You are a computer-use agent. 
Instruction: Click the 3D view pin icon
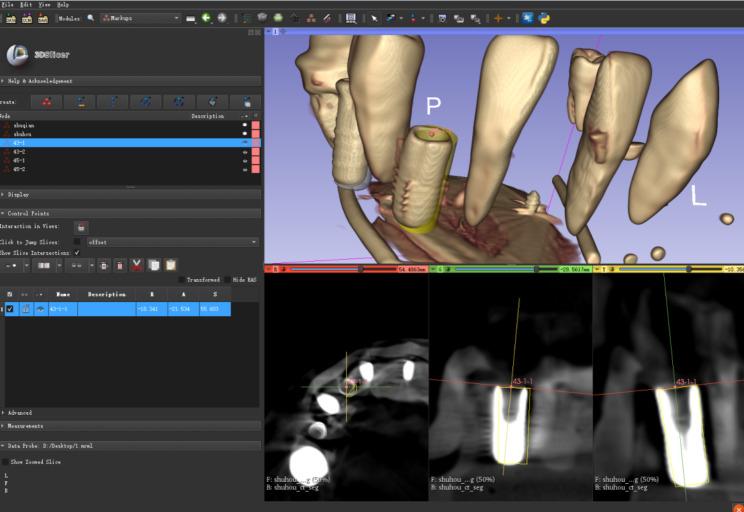coord(268,31)
